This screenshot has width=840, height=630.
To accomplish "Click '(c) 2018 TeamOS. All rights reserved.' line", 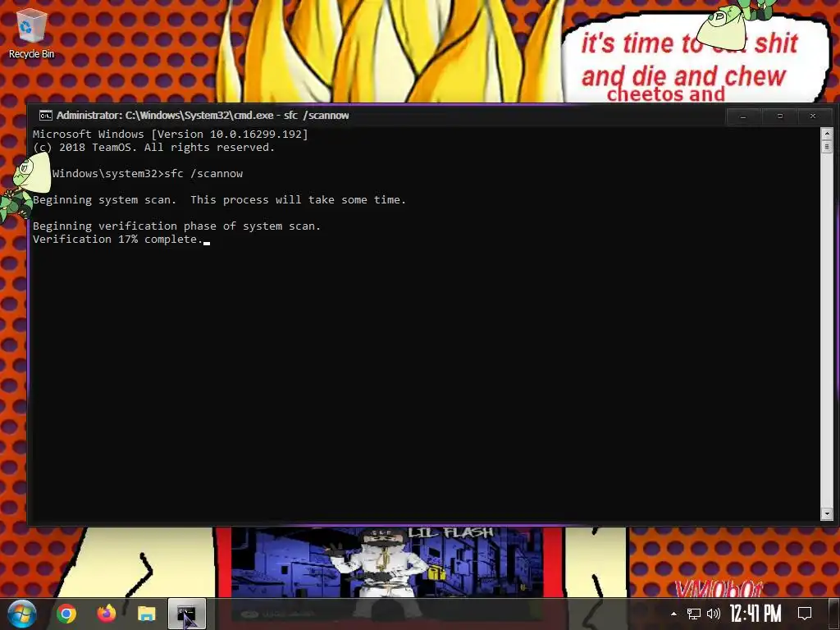I will 153,148.
